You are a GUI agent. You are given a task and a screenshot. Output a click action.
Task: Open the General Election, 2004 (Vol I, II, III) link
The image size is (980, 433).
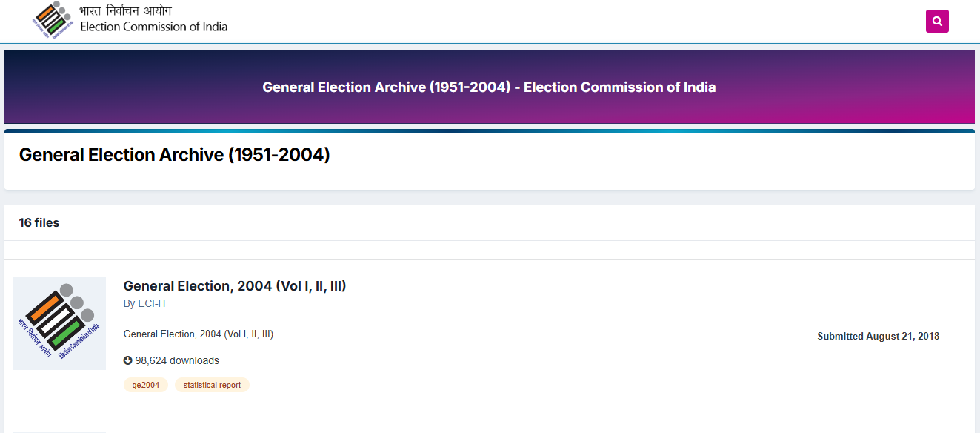234,285
